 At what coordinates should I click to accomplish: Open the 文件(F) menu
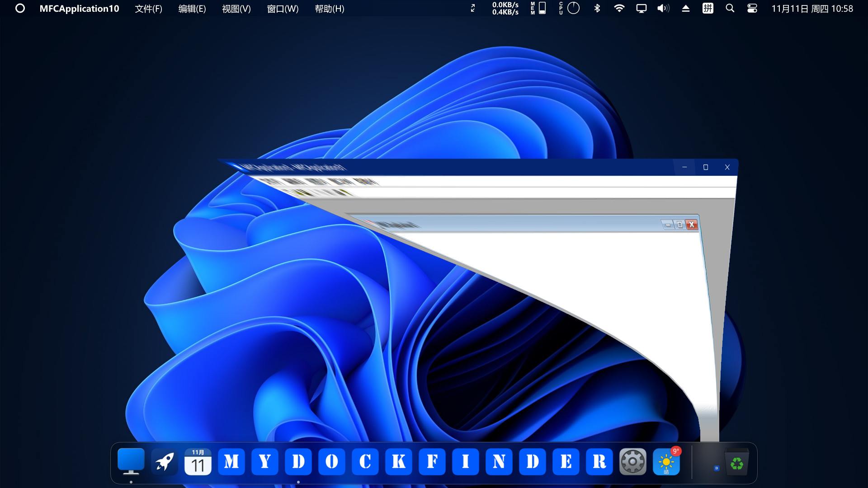coord(148,9)
